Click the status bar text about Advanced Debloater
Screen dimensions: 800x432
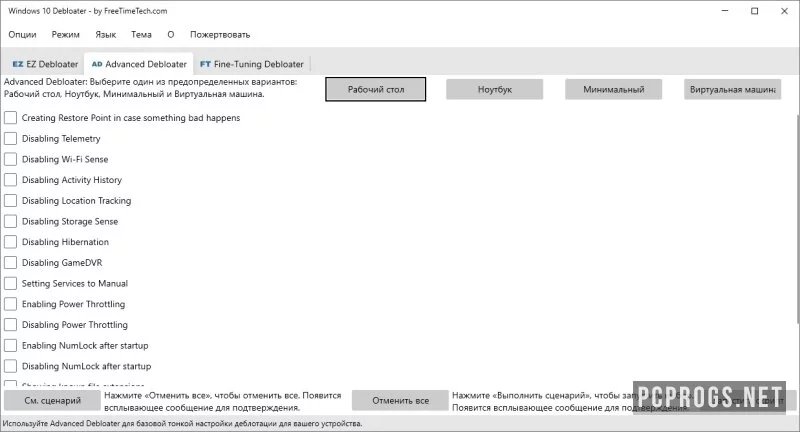coord(182,423)
